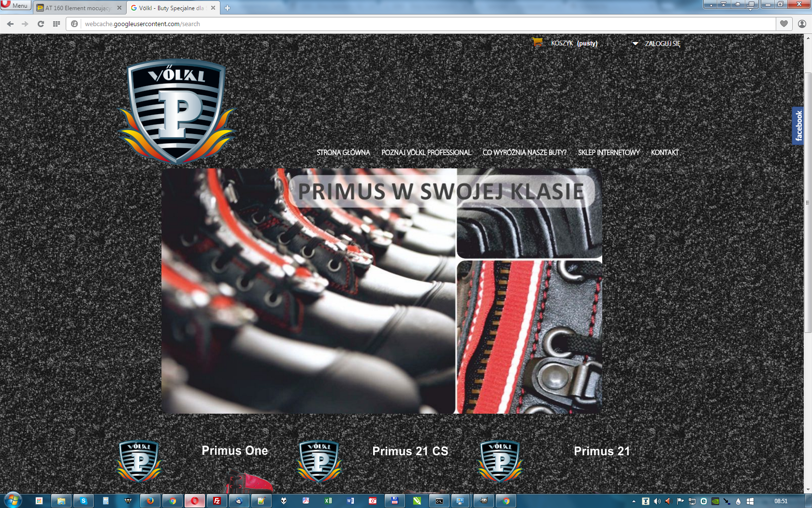Image resolution: width=812 pixels, height=508 pixels.
Task: Open Thunderbird from the taskbar
Action: click(x=239, y=501)
